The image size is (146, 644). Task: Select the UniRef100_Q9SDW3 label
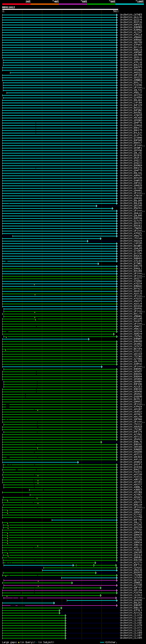pyautogui.click(x=131, y=120)
